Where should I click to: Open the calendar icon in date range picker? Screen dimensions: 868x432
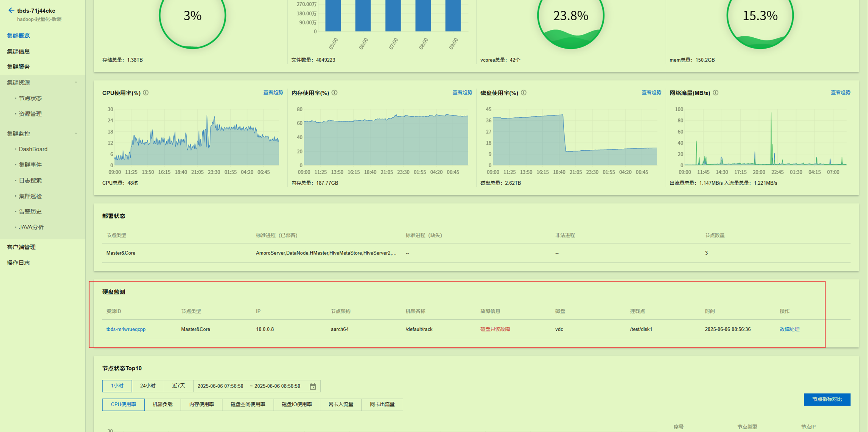click(x=312, y=386)
